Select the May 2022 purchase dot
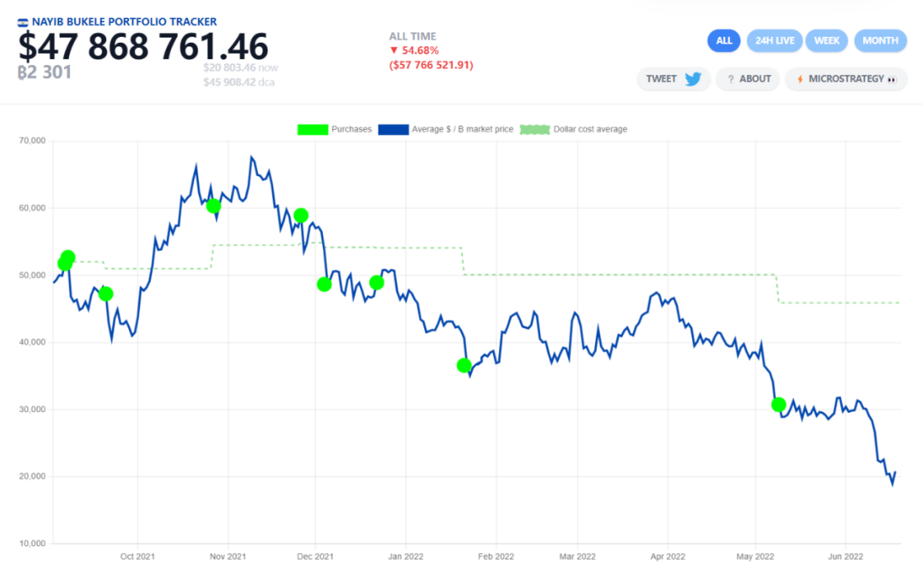Image resolution: width=923 pixels, height=588 pixels. [779, 404]
